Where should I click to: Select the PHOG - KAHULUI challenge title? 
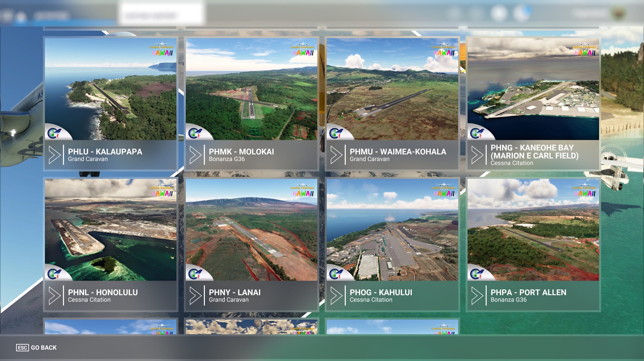381,292
